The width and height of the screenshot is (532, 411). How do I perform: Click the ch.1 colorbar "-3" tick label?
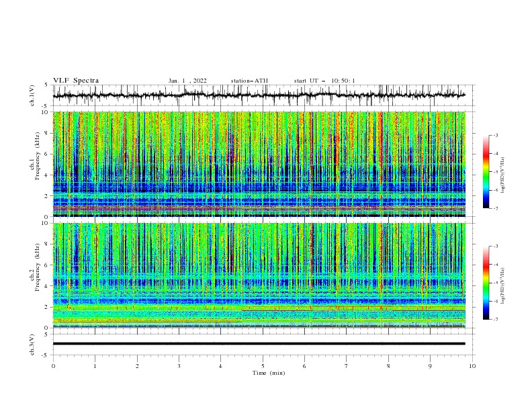click(496, 135)
